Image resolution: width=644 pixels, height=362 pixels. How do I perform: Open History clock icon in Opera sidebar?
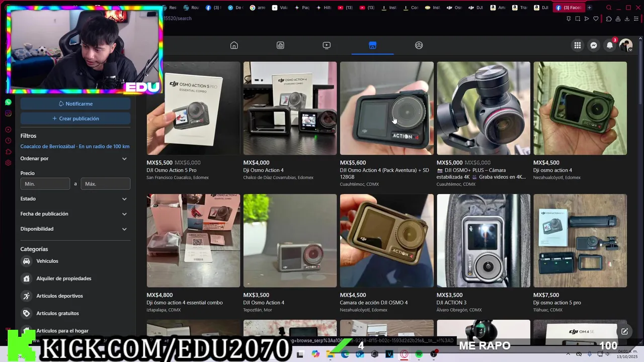[8, 141]
